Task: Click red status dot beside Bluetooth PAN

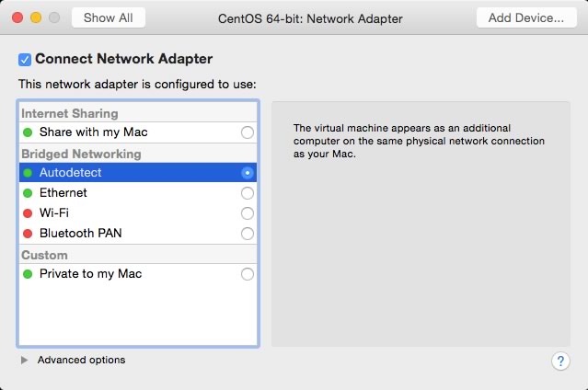Action: tap(28, 234)
